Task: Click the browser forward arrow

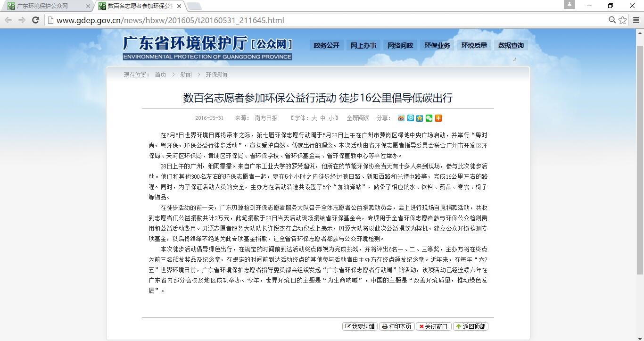Action: tap(22, 20)
